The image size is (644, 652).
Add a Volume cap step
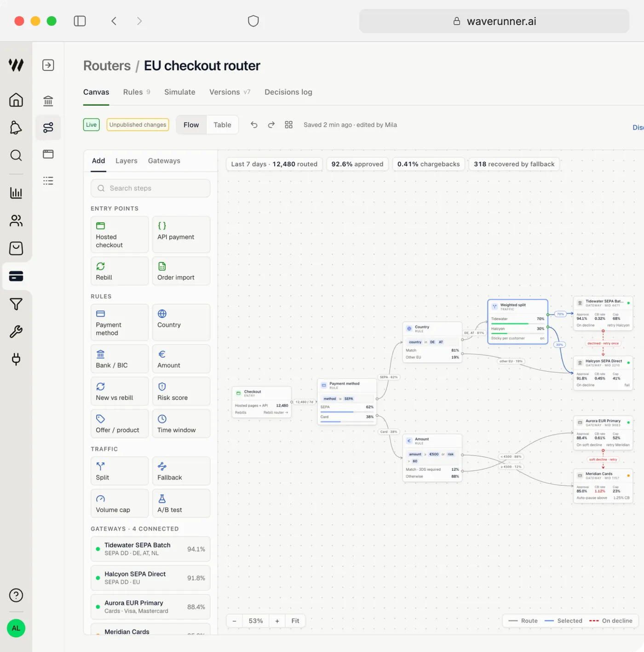point(120,503)
